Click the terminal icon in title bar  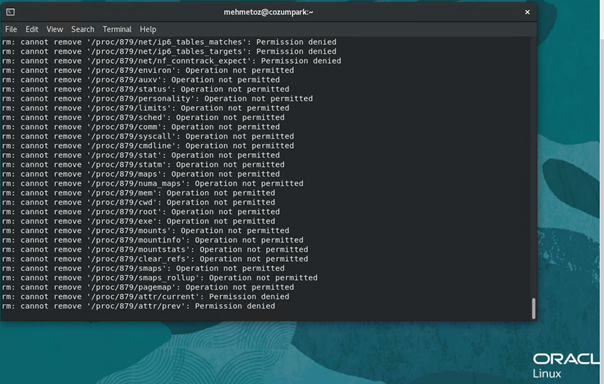coord(10,12)
